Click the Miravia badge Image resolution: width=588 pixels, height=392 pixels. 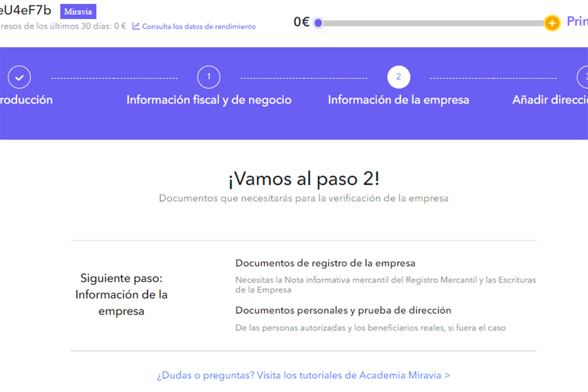[78, 12]
